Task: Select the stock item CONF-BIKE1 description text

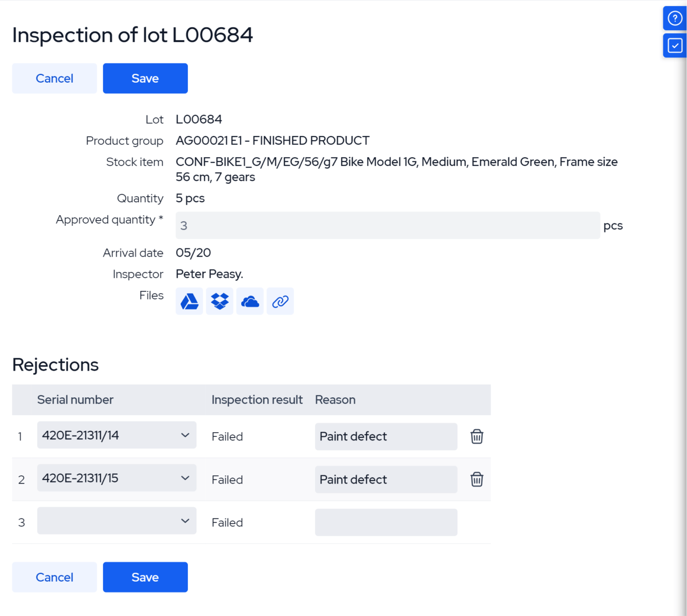Action: tap(397, 169)
